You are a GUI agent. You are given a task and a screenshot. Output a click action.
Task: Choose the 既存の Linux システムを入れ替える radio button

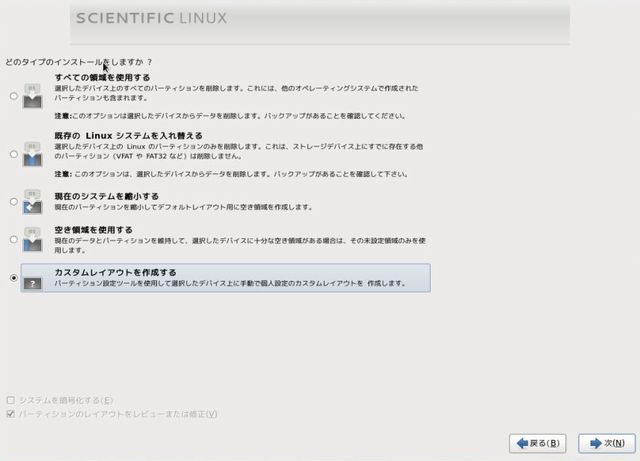click(13, 155)
